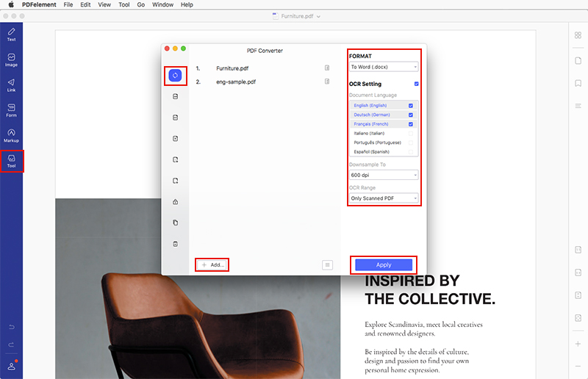Disable the OCR Setting checkbox
This screenshot has height=379, width=588.
tap(417, 84)
